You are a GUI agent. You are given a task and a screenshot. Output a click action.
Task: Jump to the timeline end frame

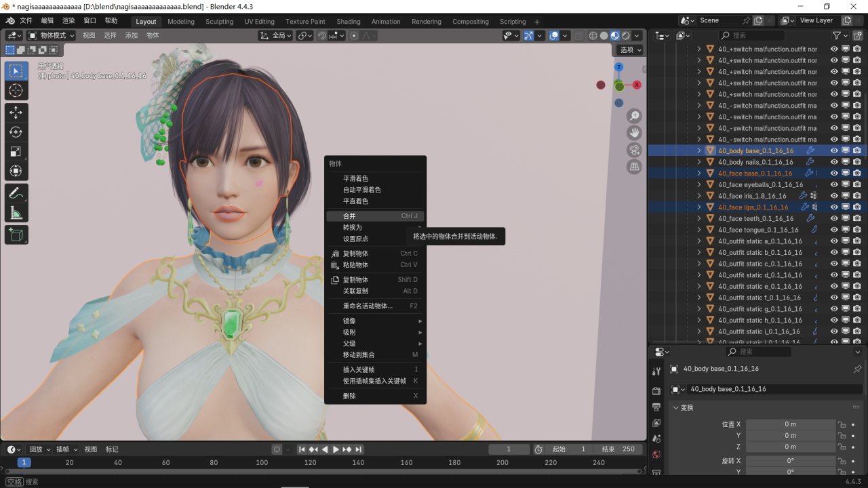(359, 449)
